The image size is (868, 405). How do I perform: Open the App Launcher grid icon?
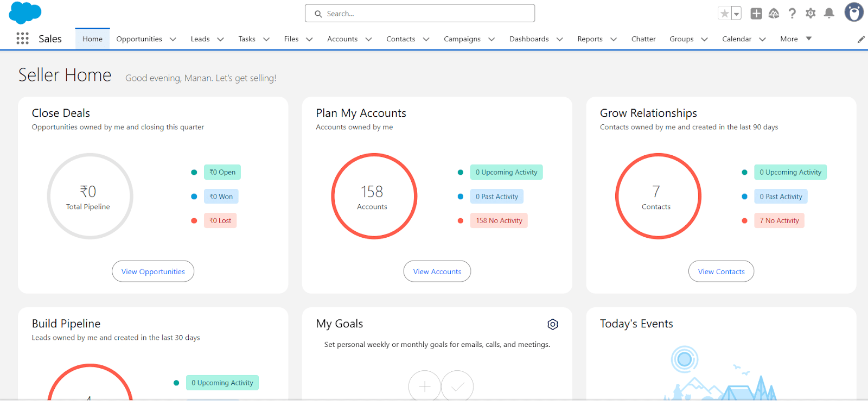pyautogui.click(x=22, y=39)
